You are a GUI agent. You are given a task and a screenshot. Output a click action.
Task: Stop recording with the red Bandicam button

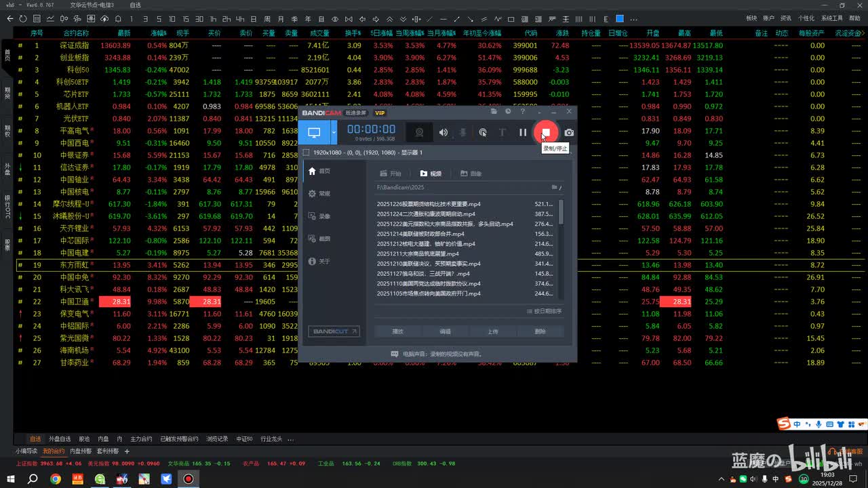545,132
